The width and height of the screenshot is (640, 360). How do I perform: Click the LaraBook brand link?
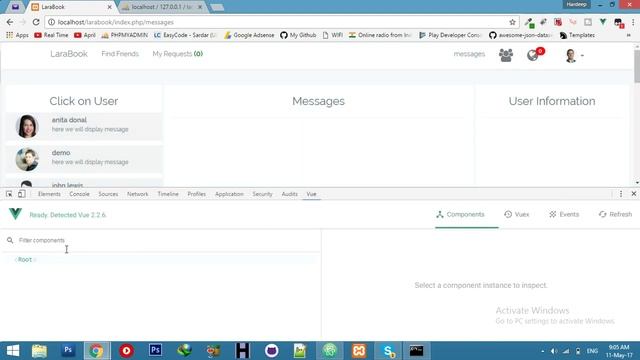69,54
